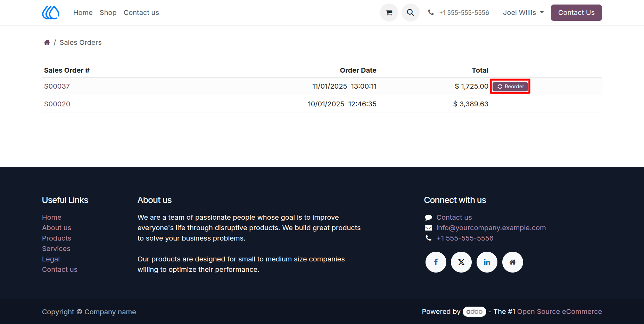644x324 pixels.
Task: Open sales order S00037
Action: [x=57, y=86]
